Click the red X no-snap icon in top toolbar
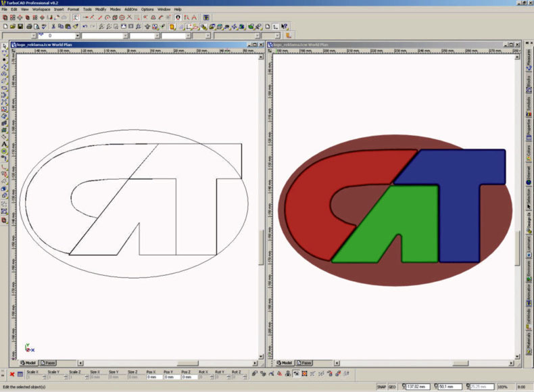 click(x=129, y=18)
